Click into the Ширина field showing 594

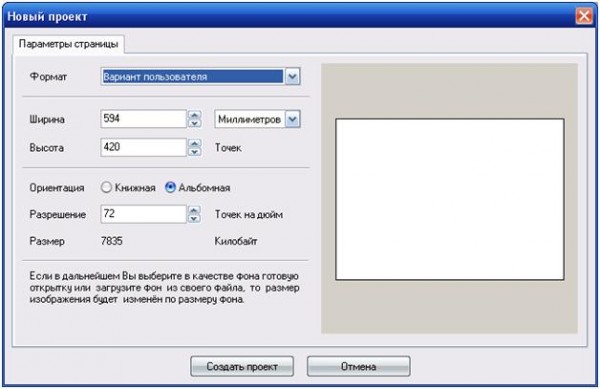pyautogui.click(x=143, y=119)
